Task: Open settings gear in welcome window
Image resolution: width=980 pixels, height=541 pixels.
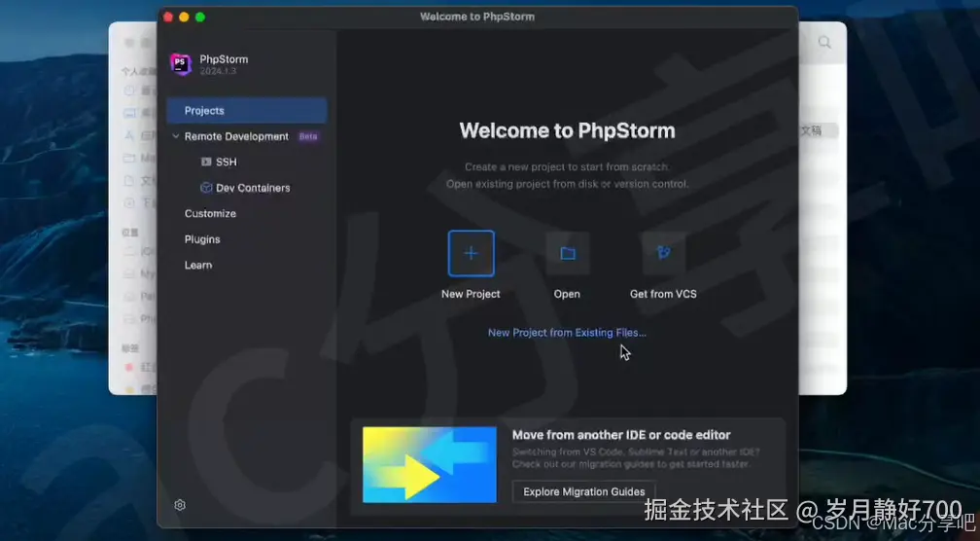Action: coord(180,505)
